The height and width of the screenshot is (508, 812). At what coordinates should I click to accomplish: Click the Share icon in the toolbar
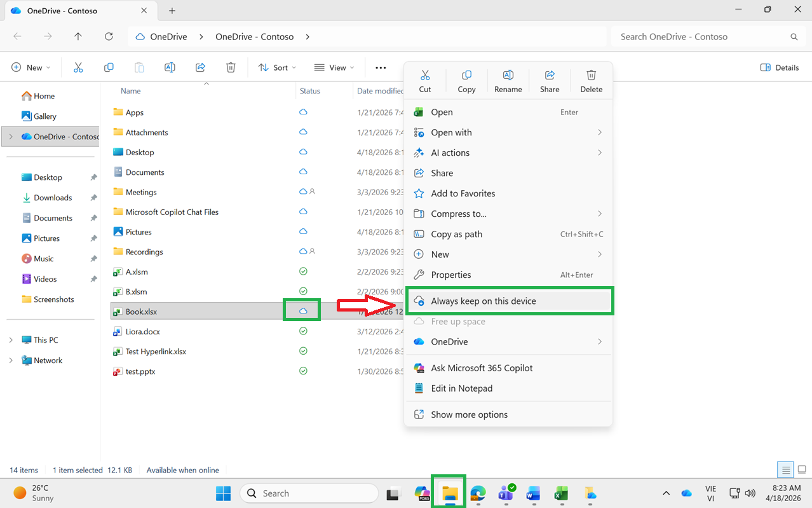200,67
